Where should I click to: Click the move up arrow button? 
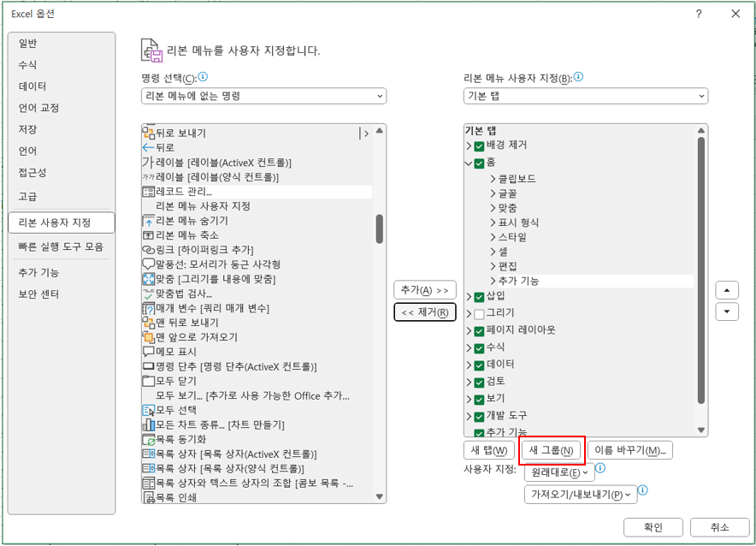(727, 290)
